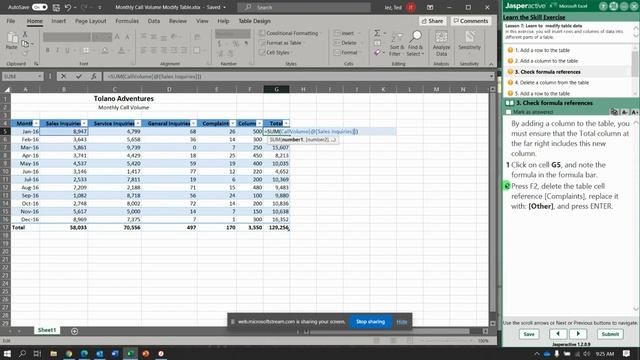Image resolution: width=640 pixels, height=360 pixels.
Task: Click the Enter checkmark in formula bar
Action: pyautogui.click(x=78, y=76)
